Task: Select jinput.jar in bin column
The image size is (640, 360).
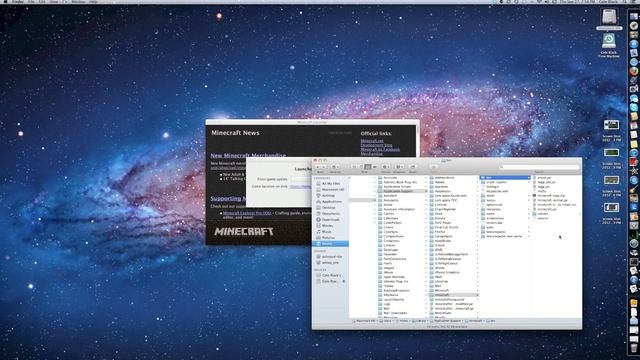Action: pos(556,178)
